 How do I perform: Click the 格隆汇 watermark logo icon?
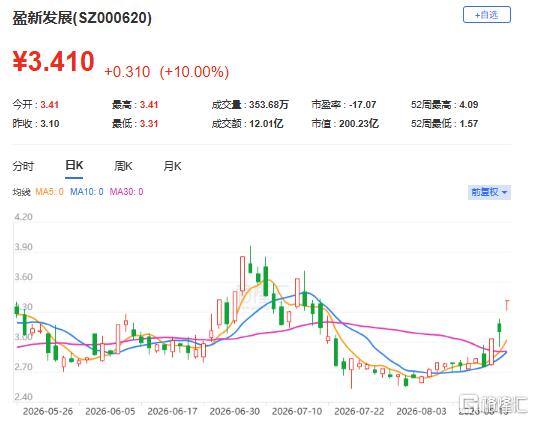468,403
